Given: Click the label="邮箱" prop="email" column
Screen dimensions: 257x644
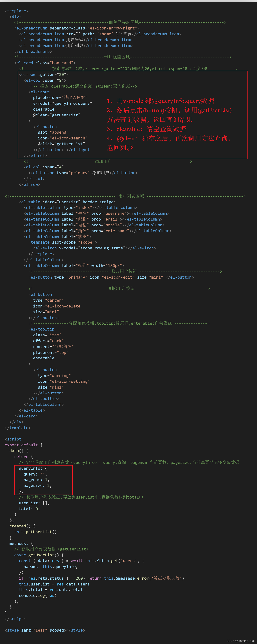Looking at the screenshot, I should (93, 219).
